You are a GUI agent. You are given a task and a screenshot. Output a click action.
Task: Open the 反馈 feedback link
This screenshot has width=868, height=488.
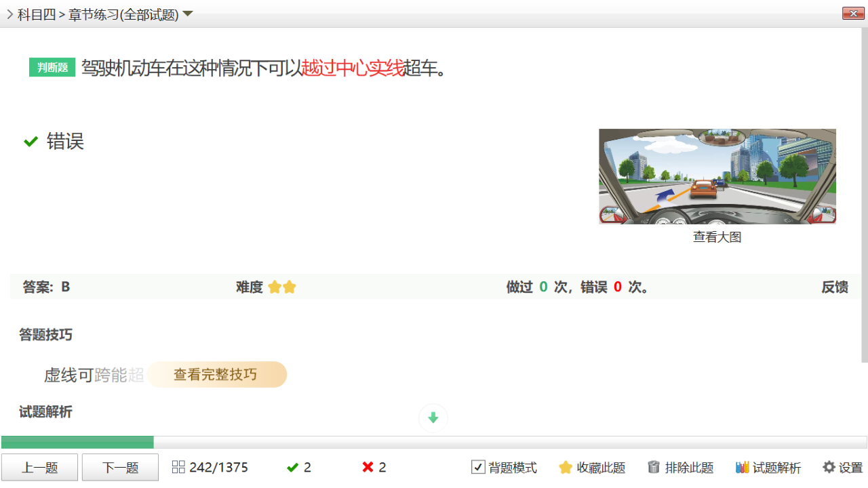[x=835, y=287]
